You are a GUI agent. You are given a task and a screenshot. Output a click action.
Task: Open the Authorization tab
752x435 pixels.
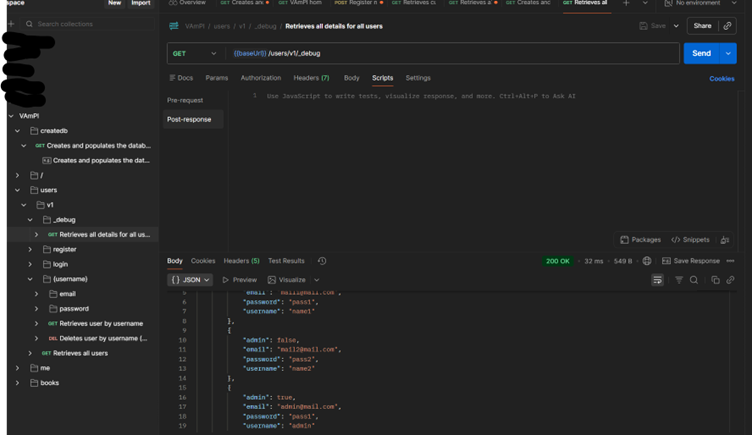click(x=260, y=78)
